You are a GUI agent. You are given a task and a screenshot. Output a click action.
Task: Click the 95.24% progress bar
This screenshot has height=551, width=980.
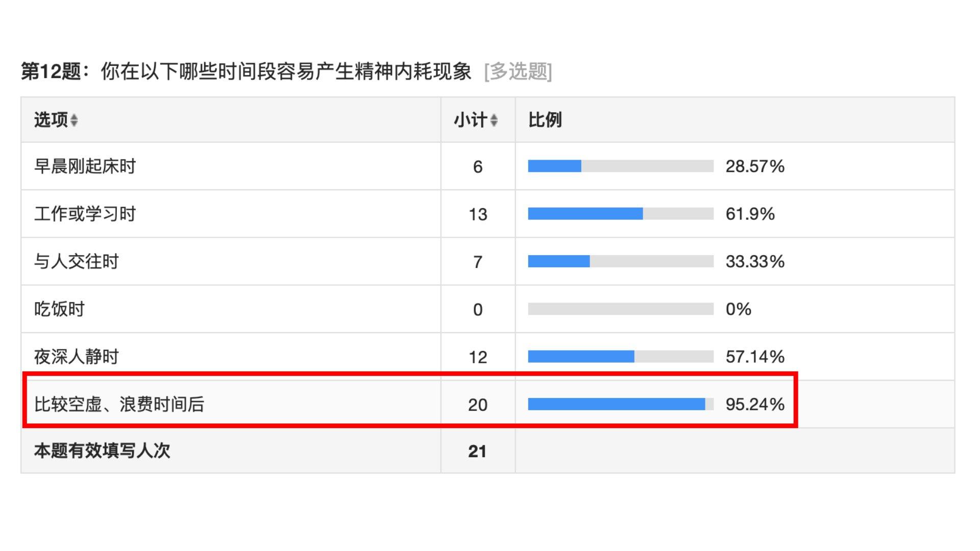click(x=620, y=405)
